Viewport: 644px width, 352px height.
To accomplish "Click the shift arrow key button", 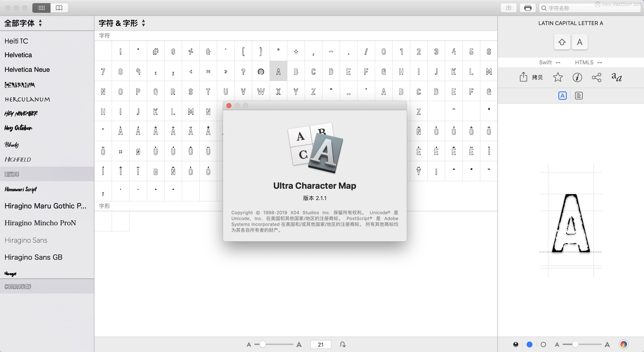I will (562, 42).
